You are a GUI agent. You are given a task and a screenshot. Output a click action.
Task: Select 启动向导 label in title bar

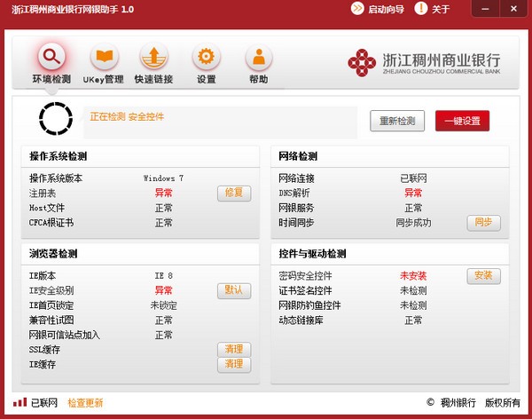tap(387, 9)
